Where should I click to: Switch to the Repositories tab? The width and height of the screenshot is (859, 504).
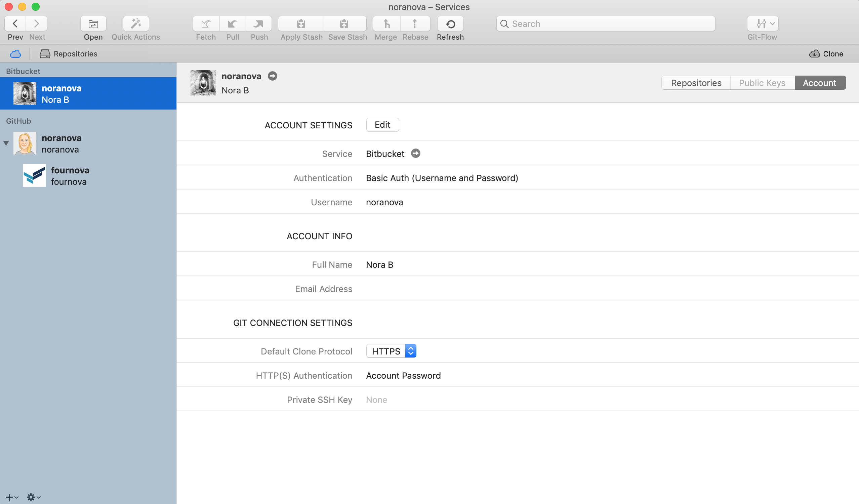coord(696,83)
